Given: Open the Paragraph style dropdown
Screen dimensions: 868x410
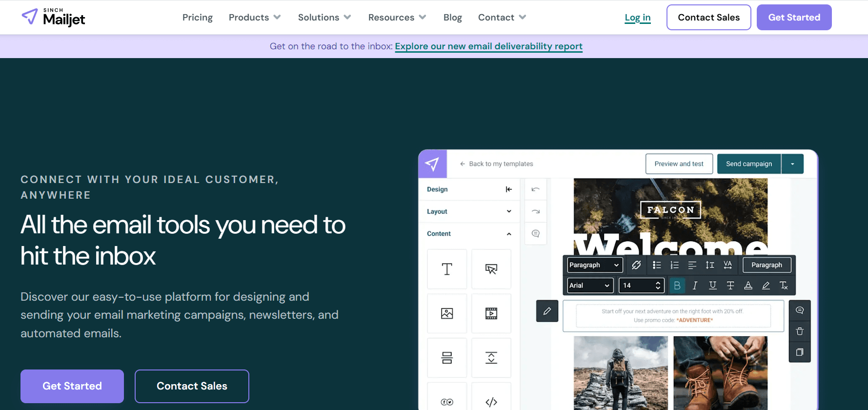Looking at the screenshot, I should [x=594, y=265].
